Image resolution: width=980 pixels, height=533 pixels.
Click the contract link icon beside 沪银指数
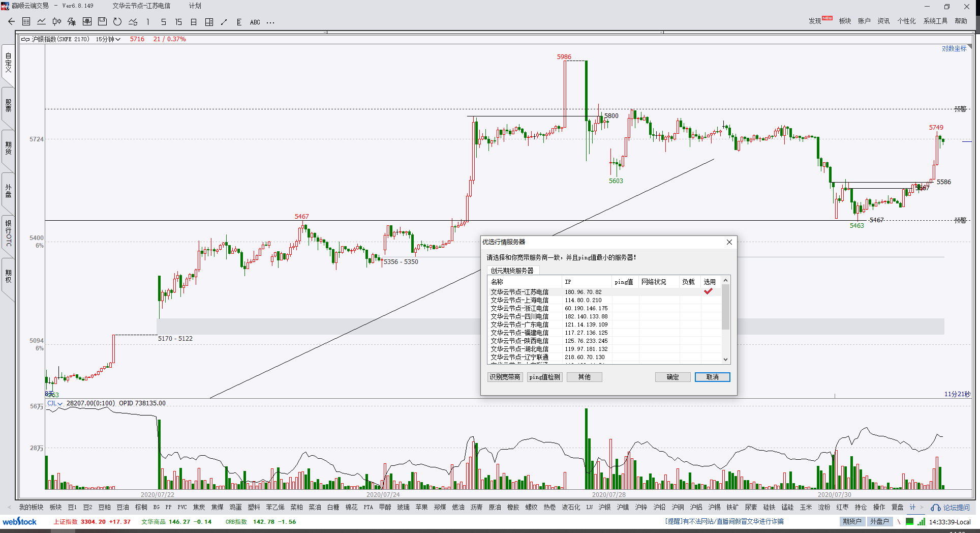pyautogui.click(x=25, y=39)
